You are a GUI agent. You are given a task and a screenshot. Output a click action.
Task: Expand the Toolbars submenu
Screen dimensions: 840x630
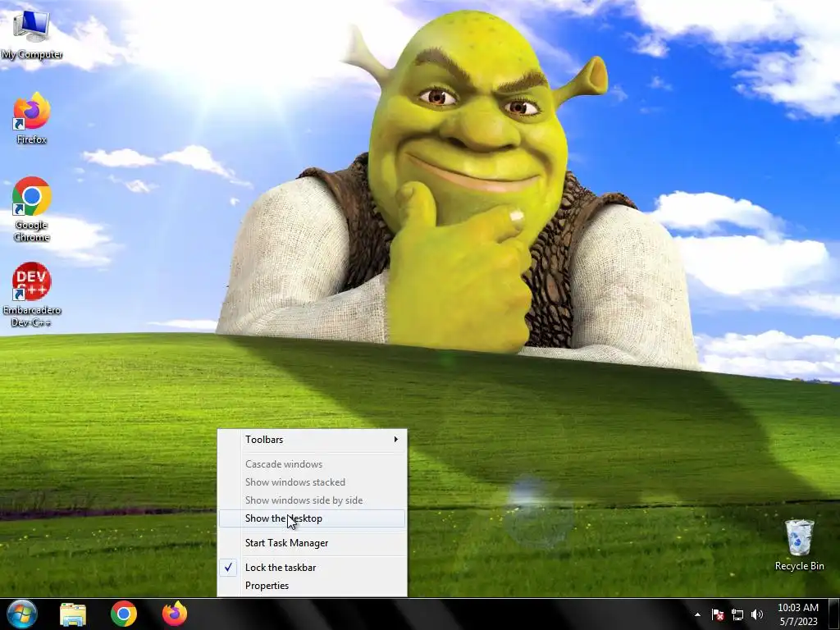(x=312, y=440)
